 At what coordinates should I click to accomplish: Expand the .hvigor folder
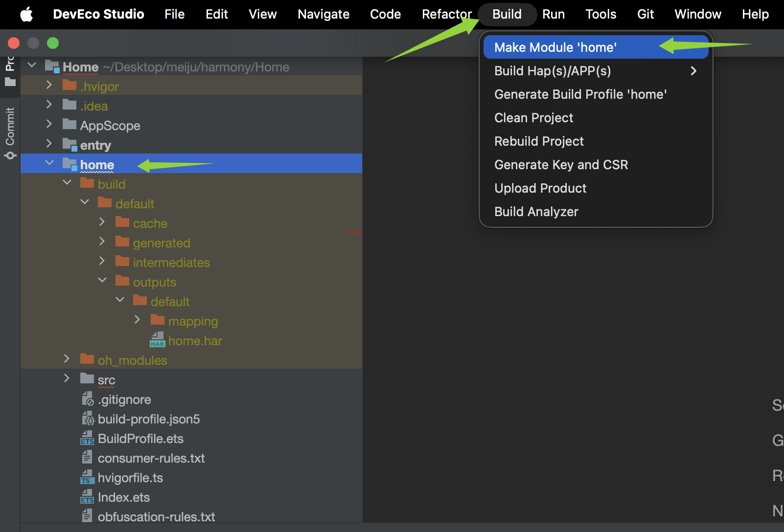49,85
